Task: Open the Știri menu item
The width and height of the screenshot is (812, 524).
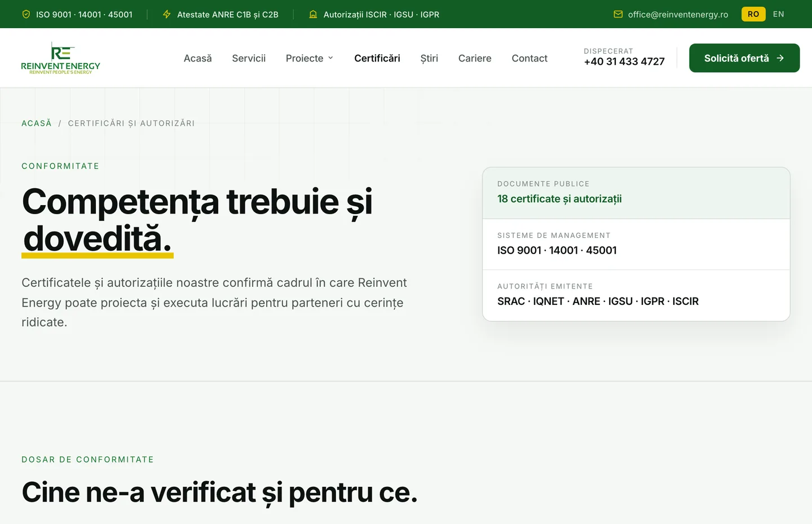Action: coord(429,58)
